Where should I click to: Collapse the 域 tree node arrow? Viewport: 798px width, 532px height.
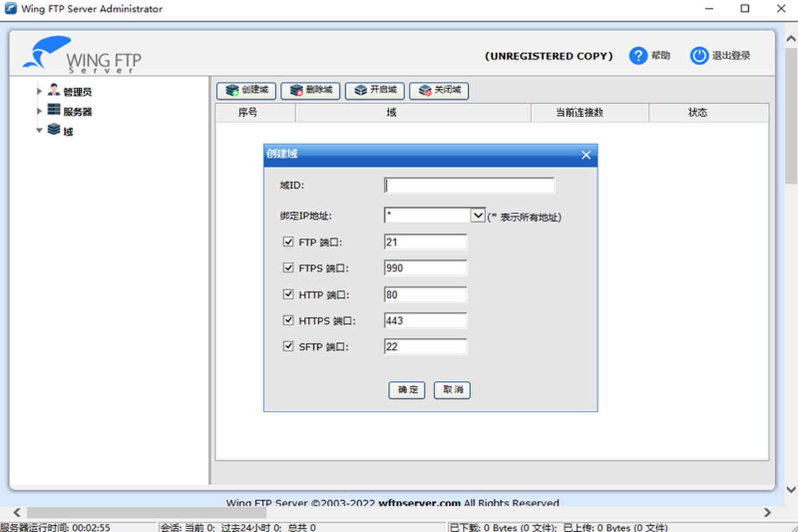click(40, 131)
